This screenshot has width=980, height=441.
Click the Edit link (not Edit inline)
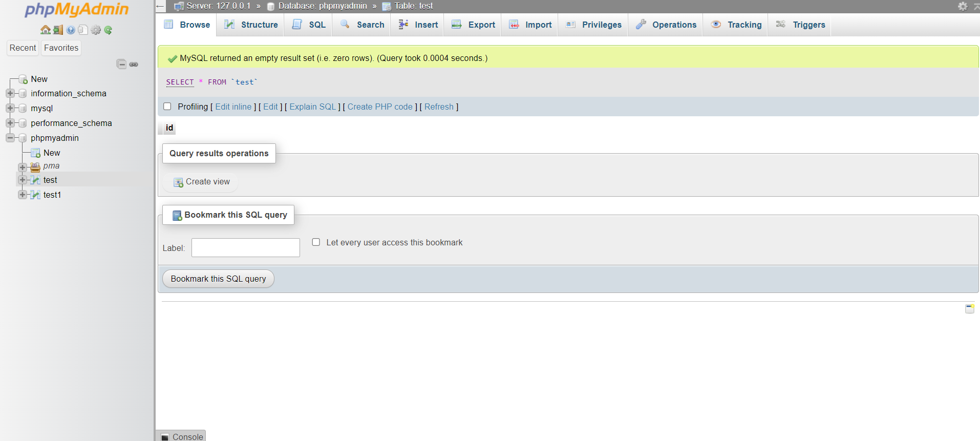point(270,107)
